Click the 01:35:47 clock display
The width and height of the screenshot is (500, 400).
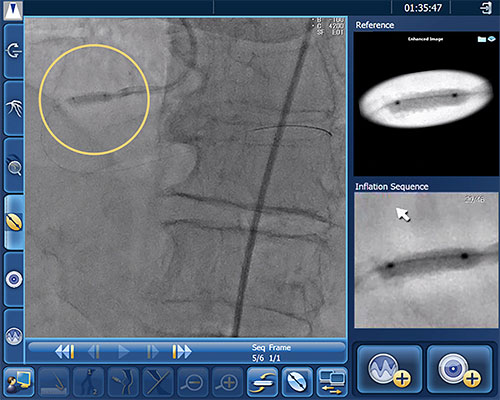(x=423, y=8)
